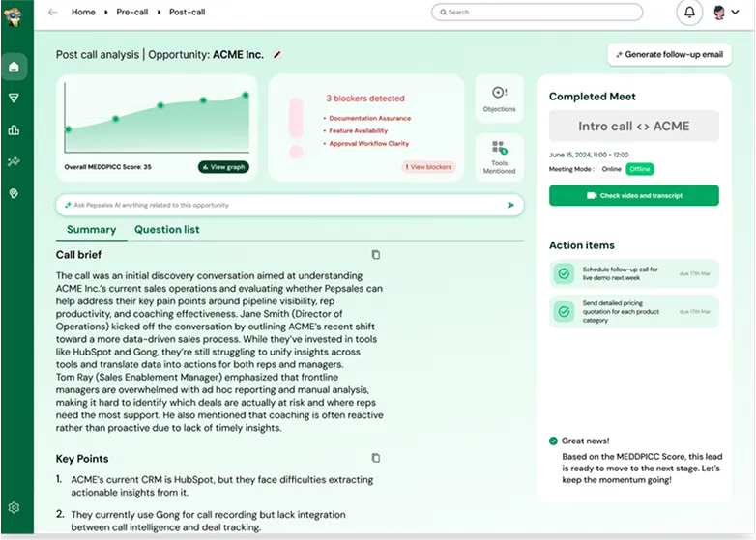
Task: Click the Ask Pepsales AI input field
Action: 289,205
